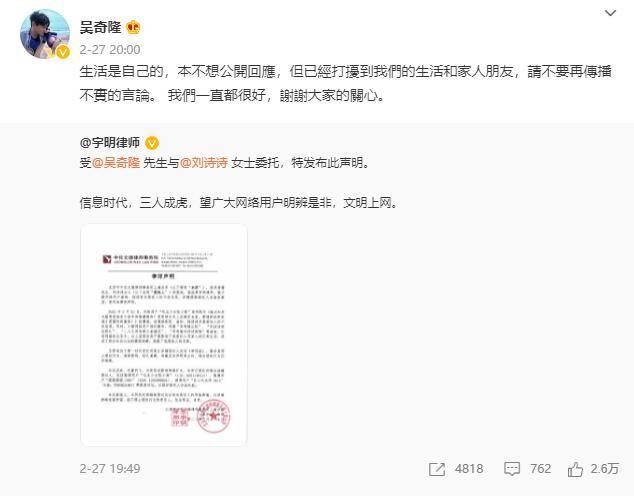Open post timestamp 2-27 20:00
The image size is (634, 496).
click(110, 49)
